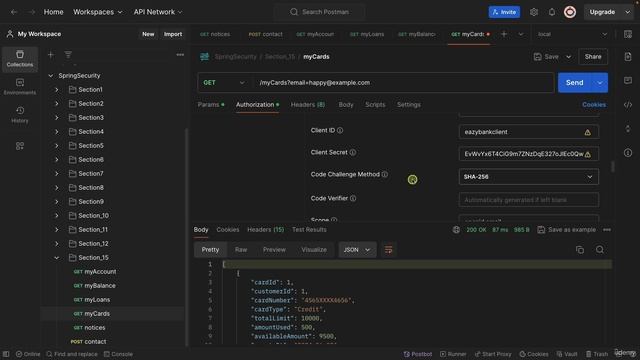Open the Environments sidebar panel
The height and width of the screenshot is (360, 640).
point(20,87)
